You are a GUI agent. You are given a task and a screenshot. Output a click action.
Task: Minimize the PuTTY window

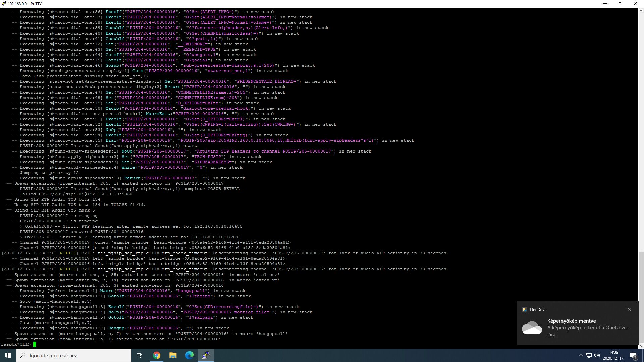605,4
